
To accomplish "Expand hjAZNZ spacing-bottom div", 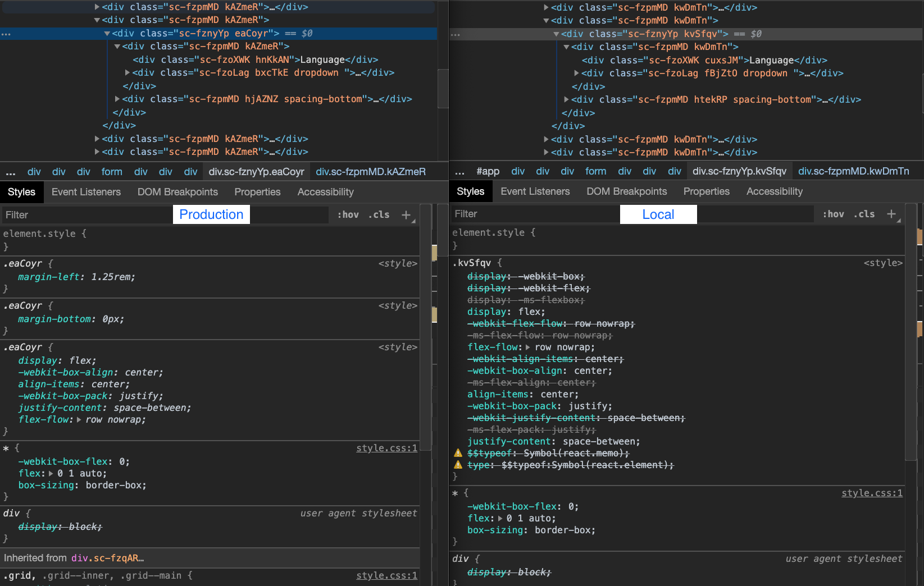I will coord(117,99).
